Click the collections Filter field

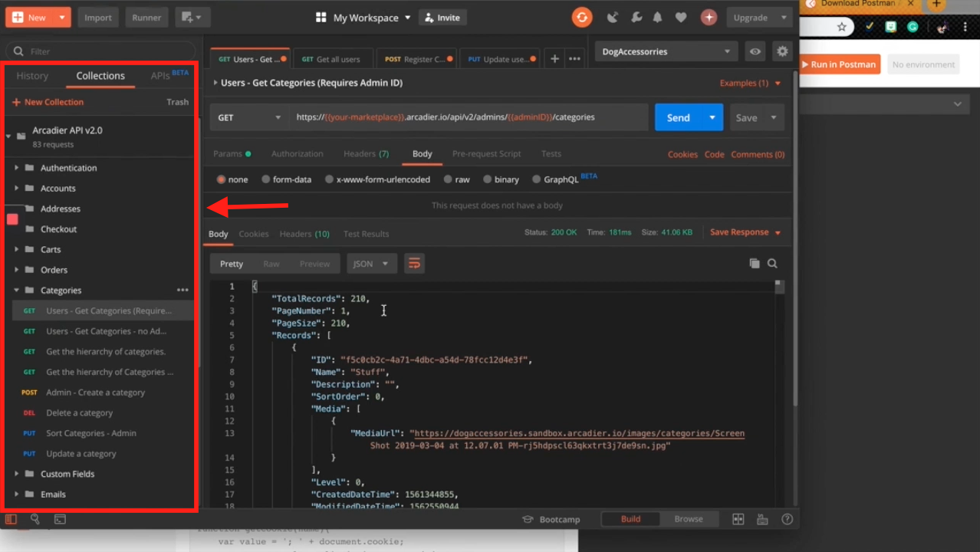pos(100,51)
